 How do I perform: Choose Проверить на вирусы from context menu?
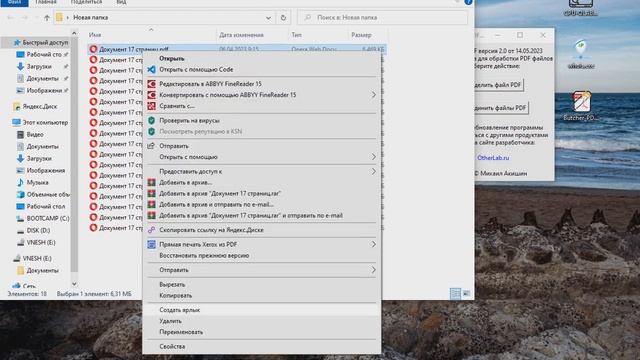click(262, 120)
